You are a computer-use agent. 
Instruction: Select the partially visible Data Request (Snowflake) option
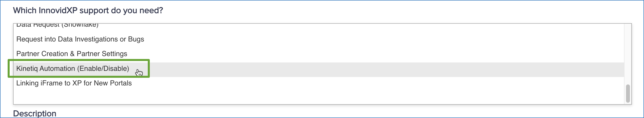[x=57, y=25]
